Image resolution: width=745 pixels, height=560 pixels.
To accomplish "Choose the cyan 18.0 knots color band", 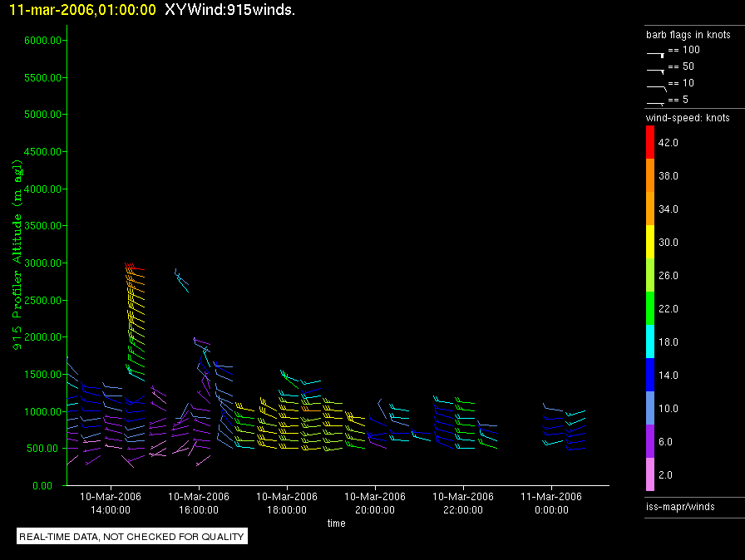I will 650,342.
